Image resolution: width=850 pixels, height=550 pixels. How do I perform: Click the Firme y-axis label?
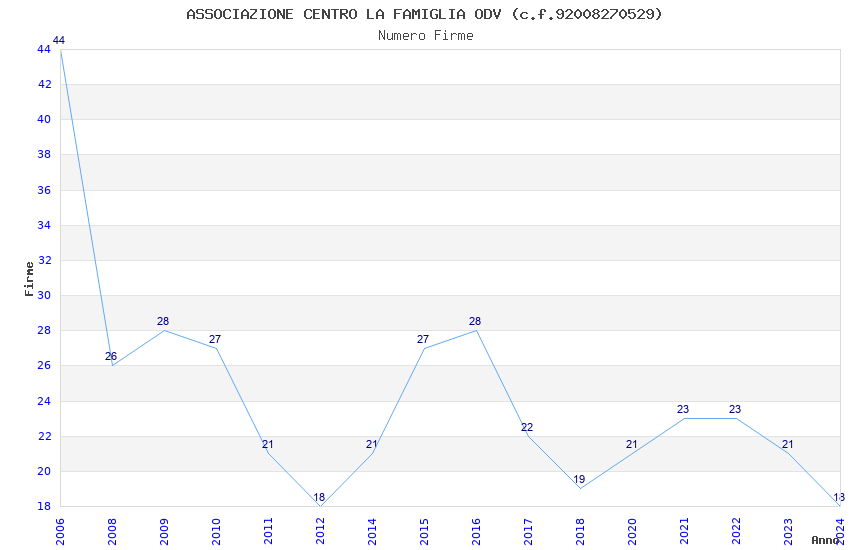tap(29, 279)
